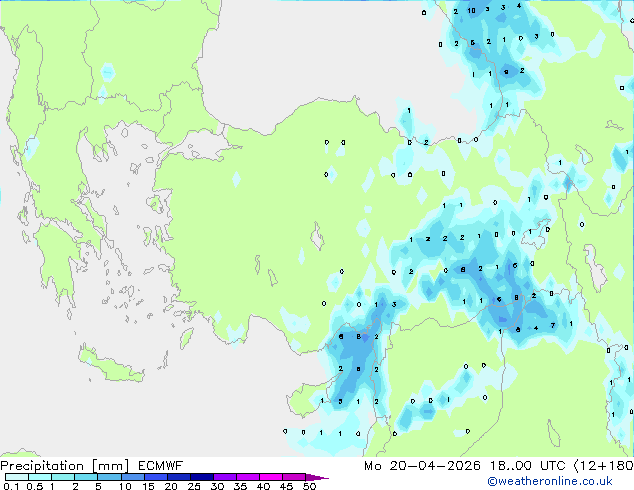Click the '30' legend scale label
The width and height of the screenshot is (634, 490).
click(x=217, y=486)
